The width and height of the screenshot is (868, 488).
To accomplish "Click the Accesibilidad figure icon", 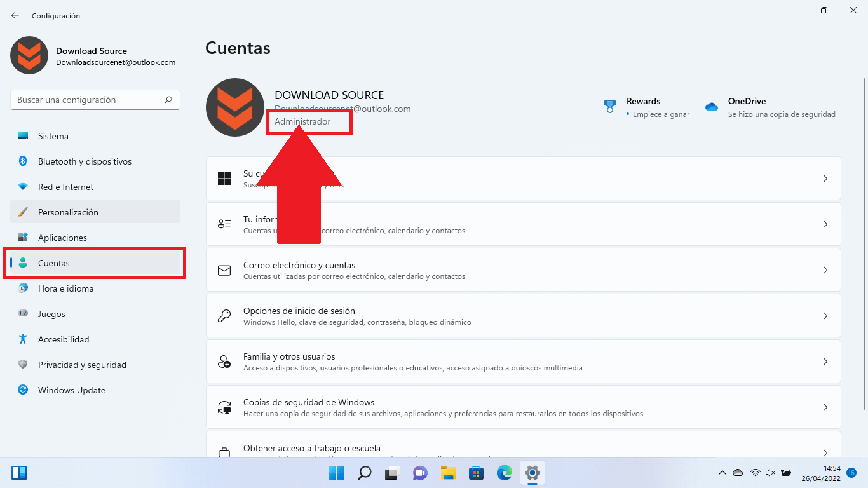I will pyautogui.click(x=23, y=339).
